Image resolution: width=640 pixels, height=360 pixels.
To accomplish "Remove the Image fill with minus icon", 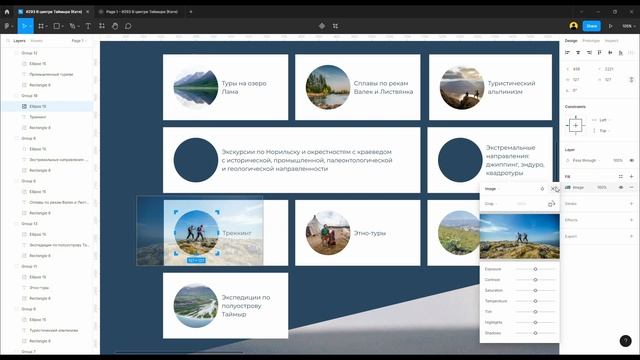I will tap(631, 187).
